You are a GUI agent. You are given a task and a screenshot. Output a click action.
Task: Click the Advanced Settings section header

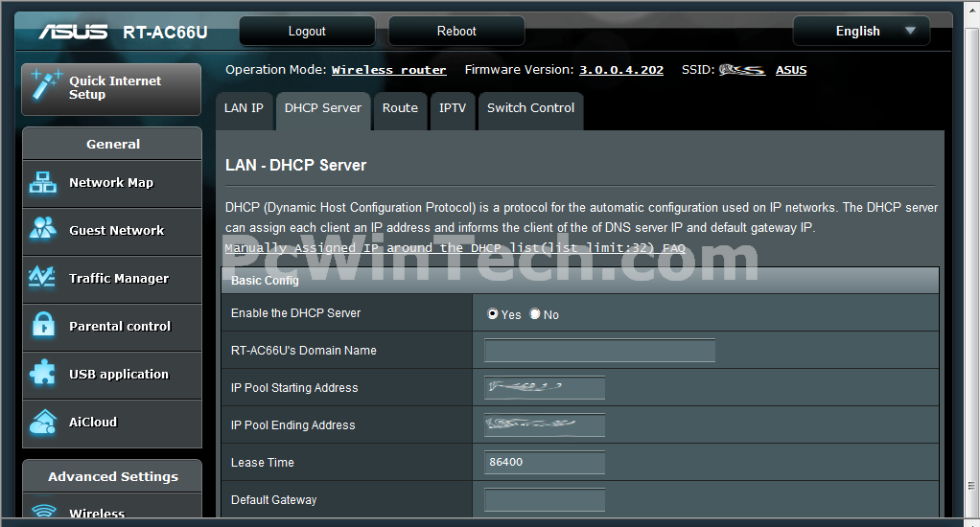coord(112,477)
